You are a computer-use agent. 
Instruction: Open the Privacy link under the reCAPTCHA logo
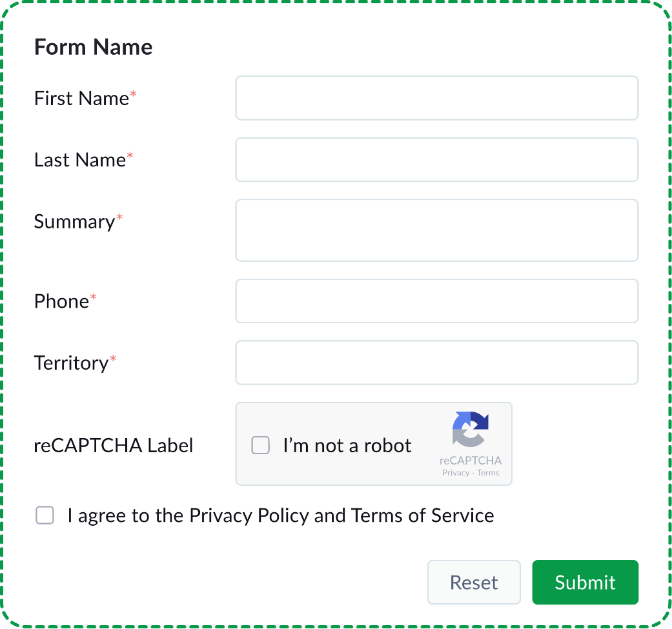click(456, 472)
